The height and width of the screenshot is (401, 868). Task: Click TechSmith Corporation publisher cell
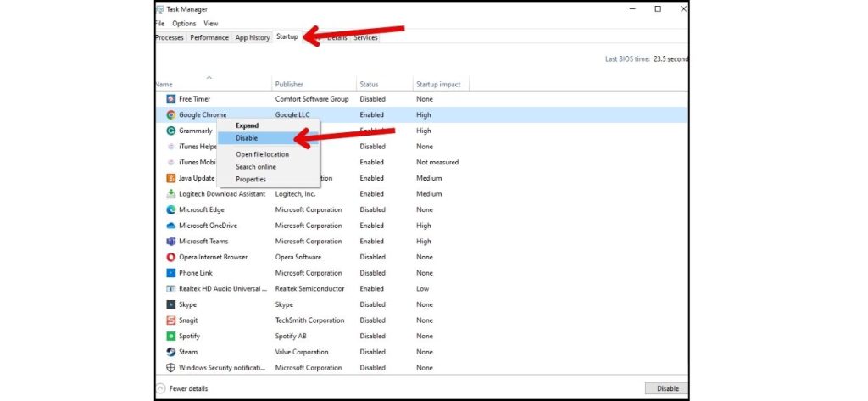click(309, 320)
